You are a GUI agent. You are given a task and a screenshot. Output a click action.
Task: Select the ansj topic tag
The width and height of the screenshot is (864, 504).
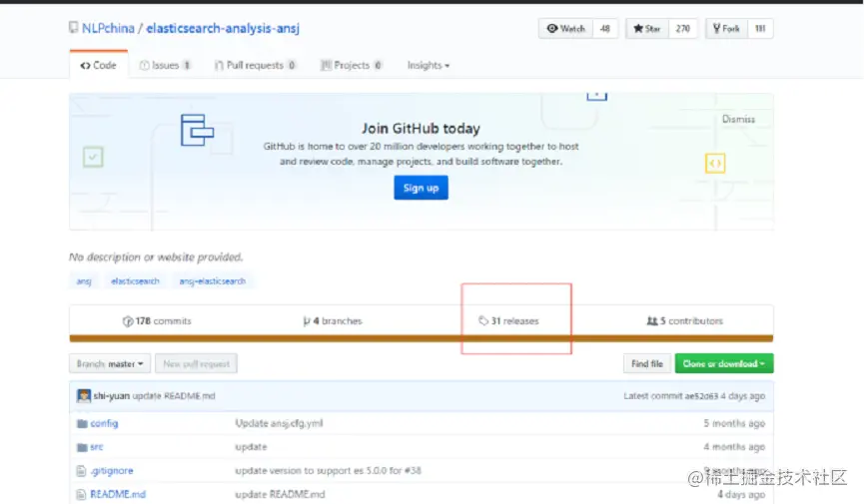pos(84,280)
